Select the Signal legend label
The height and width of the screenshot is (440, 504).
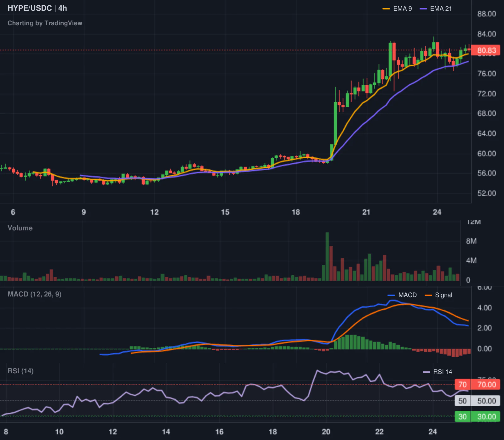[x=444, y=295]
